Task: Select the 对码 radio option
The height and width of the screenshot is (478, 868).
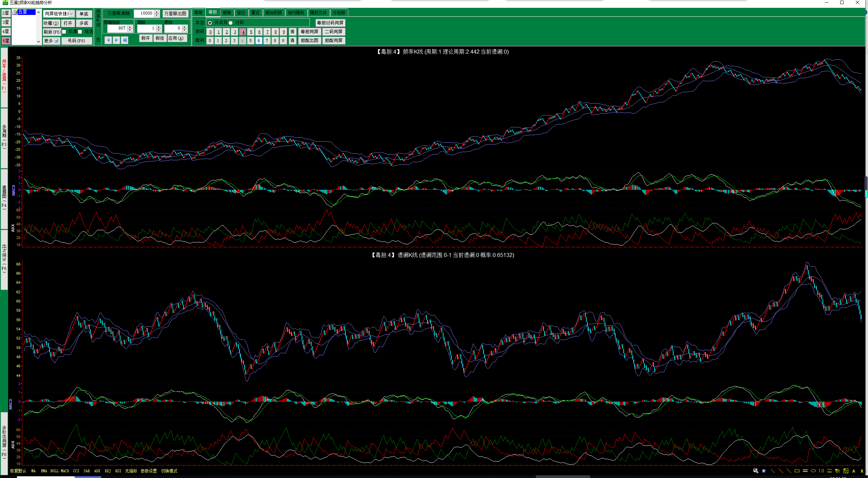Action: tap(231, 23)
